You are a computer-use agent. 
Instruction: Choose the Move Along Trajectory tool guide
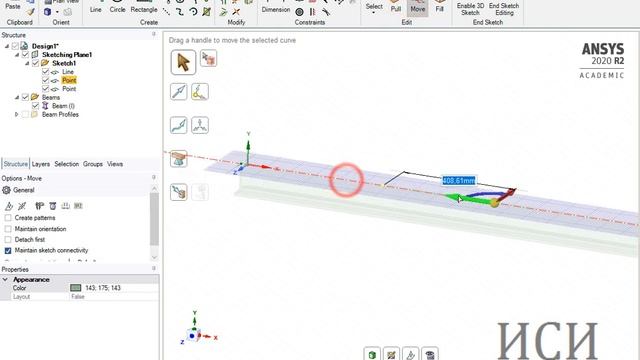179,125
